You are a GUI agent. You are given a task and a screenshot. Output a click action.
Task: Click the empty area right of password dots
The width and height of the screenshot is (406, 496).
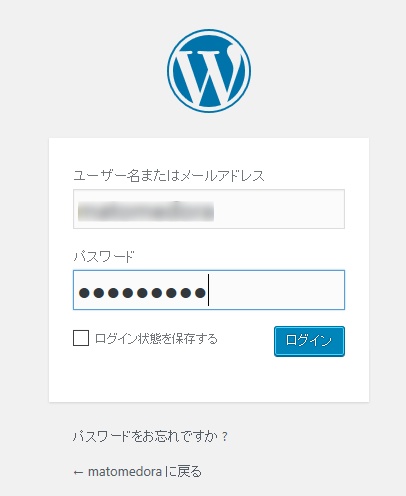277,290
